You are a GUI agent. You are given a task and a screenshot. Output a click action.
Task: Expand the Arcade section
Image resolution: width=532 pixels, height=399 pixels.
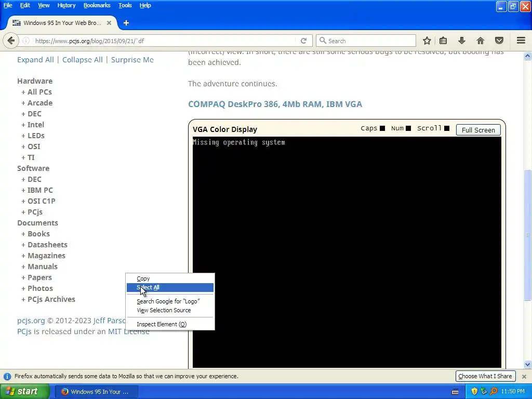pyautogui.click(x=37, y=103)
